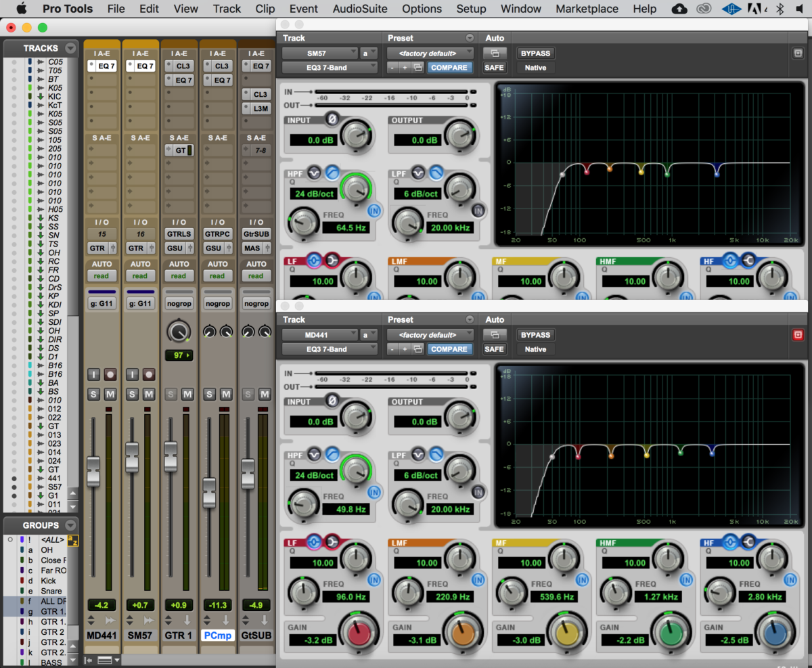Image resolution: width=812 pixels, height=668 pixels.
Task: Open factory default preset list in MD441 window
Action: [431, 335]
